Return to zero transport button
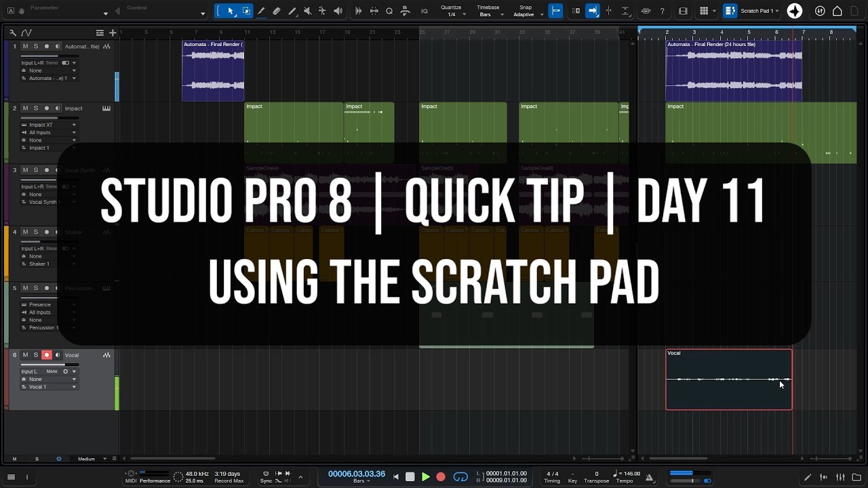 tap(396, 477)
